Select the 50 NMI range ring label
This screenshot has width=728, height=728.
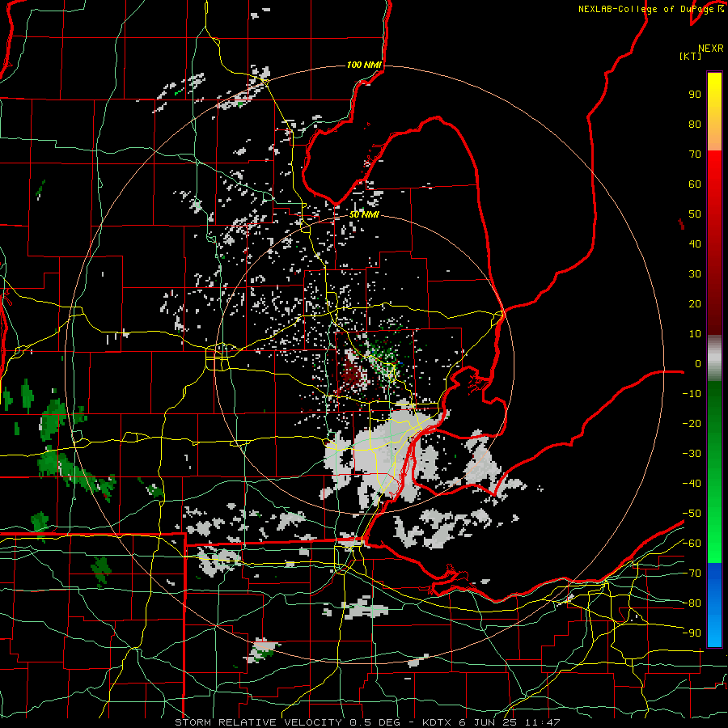[364, 214]
